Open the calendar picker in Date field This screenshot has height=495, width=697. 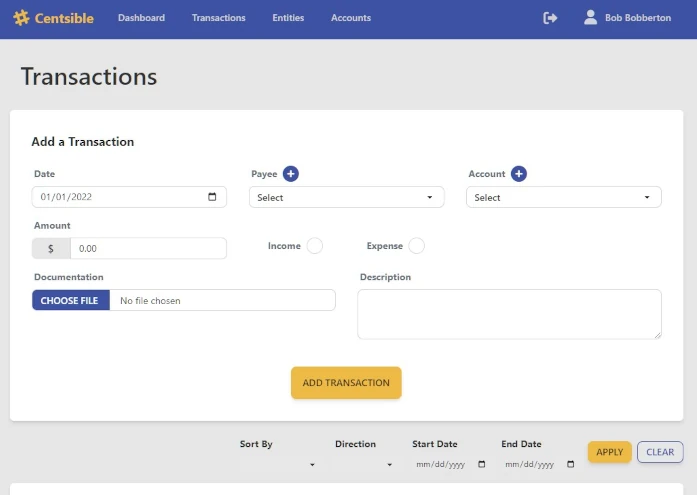coord(212,197)
